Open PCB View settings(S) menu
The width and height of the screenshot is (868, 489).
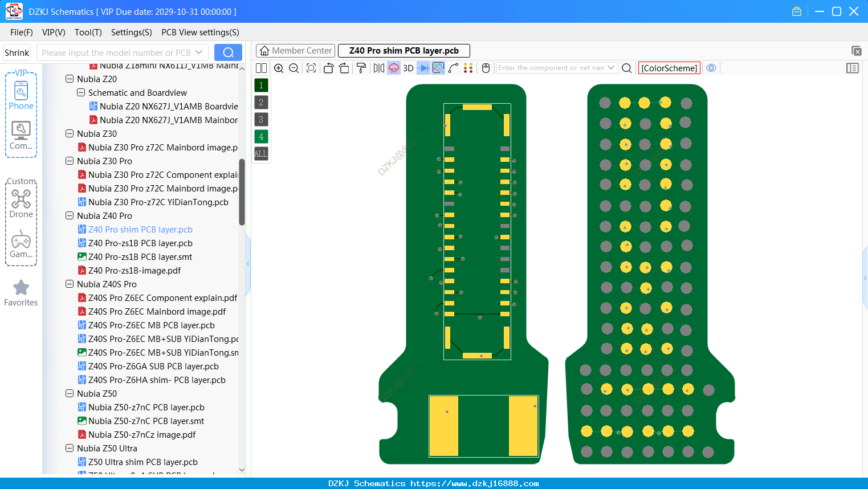point(200,32)
